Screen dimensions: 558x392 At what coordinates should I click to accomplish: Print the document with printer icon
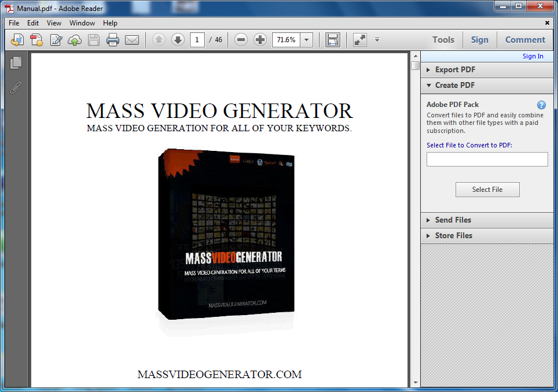click(x=113, y=40)
